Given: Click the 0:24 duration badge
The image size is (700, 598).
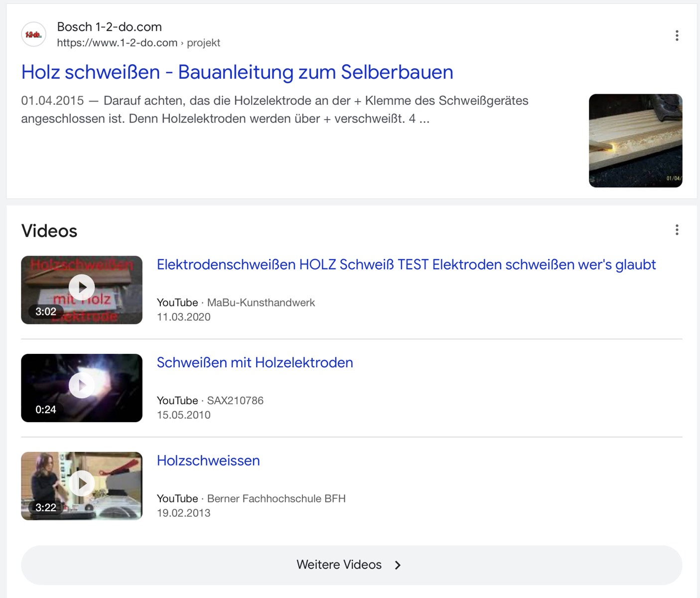Looking at the screenshot, I should tap(45, 410).
